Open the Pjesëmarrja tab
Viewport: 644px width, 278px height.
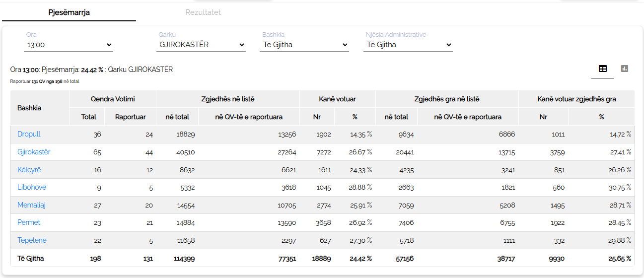pos(69,12)
